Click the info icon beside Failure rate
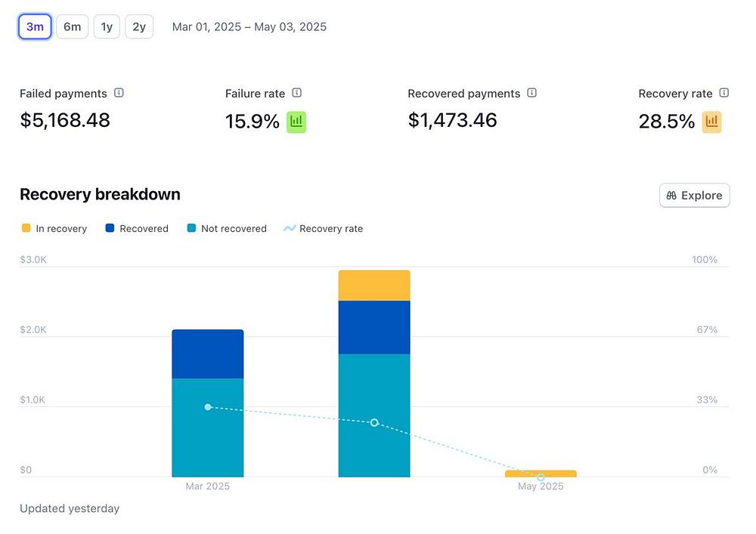This screenshot has height=534, width=756. point(297,93)
